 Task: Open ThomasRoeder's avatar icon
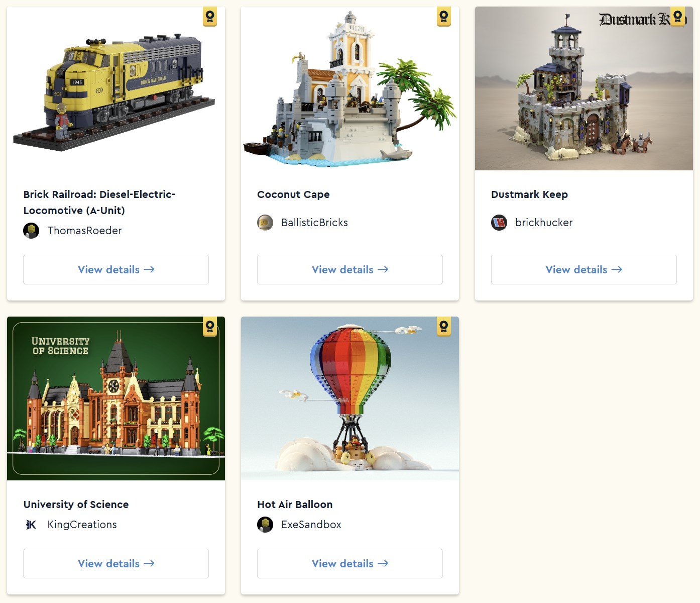tap(31, 231)
